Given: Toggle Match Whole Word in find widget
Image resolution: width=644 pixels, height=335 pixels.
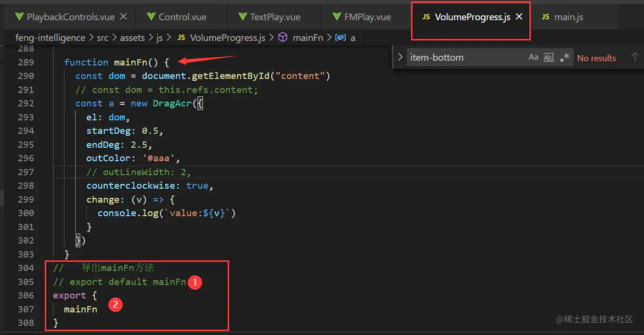Looking at the screenshot, I should point(549,57).
